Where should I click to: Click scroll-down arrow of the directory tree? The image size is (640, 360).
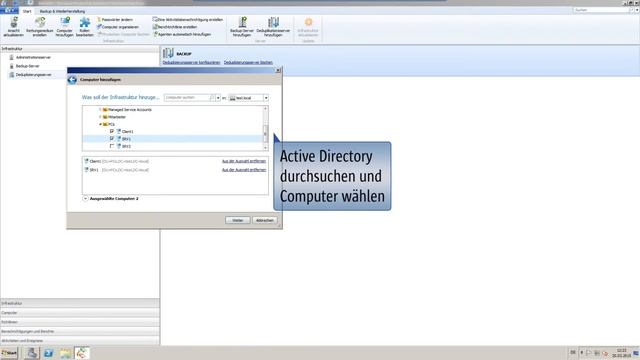coord(265,148)
